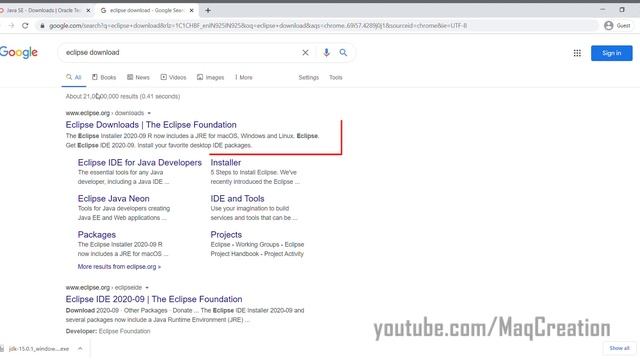
Task: Select the All results tab
Action: (x=74, y=77)
